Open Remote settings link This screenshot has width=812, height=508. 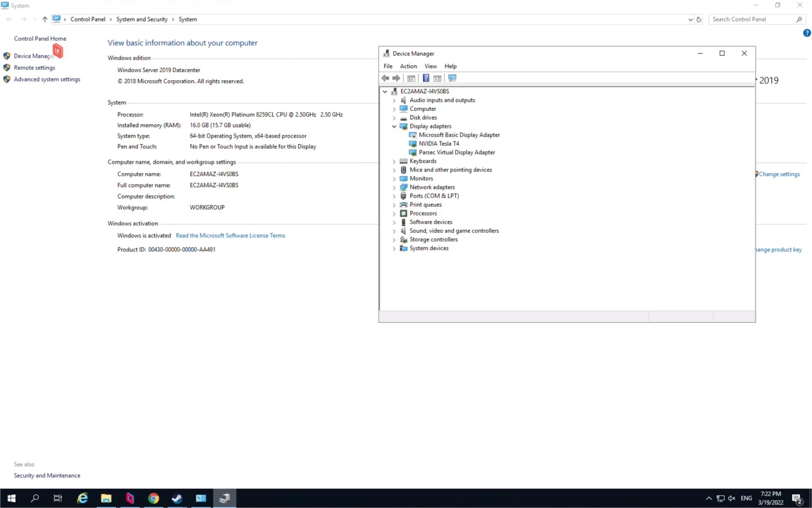point(34,67)
